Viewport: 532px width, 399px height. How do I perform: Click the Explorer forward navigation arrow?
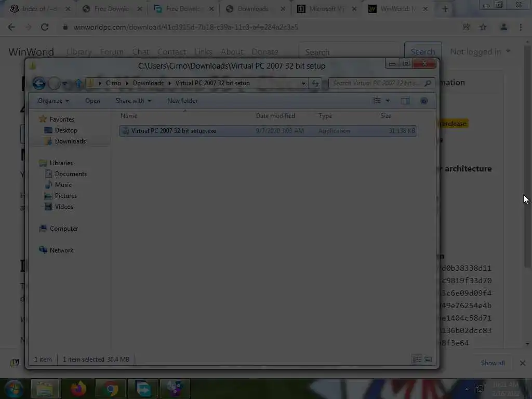coord(54,83)
